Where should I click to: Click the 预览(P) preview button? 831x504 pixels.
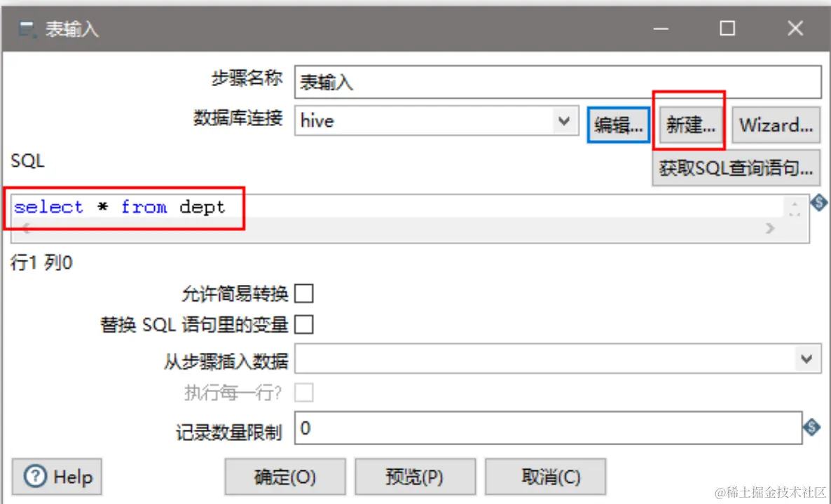(415, 477)
